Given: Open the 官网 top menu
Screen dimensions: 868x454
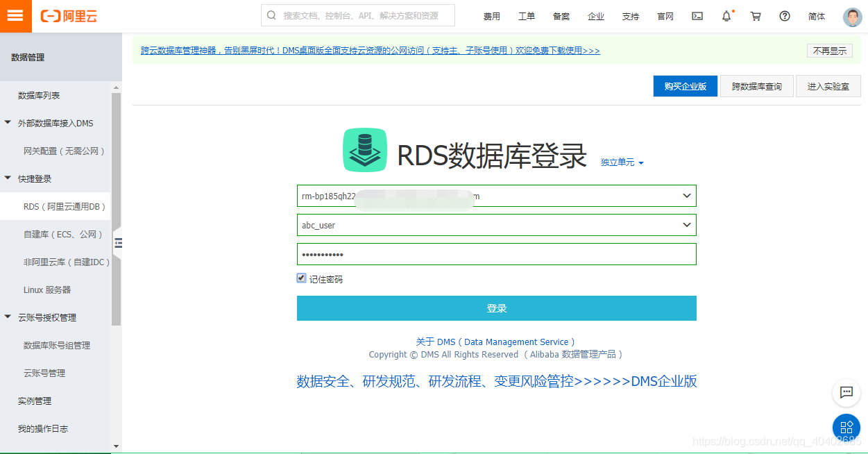Looking at the screenshot, I should pyautogui.click(x=665, y=16).
